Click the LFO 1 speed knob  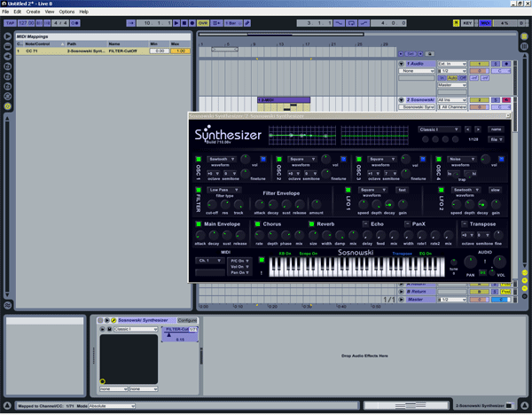tap(364, 204)
